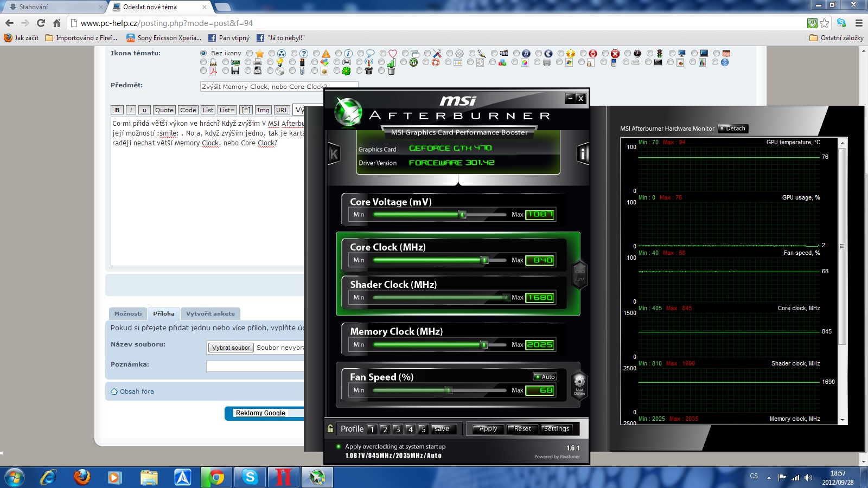Viewport: 868px width, 488px height.
Task: Switch to Google Chrome in the taskbar
Action: point(216,478)
